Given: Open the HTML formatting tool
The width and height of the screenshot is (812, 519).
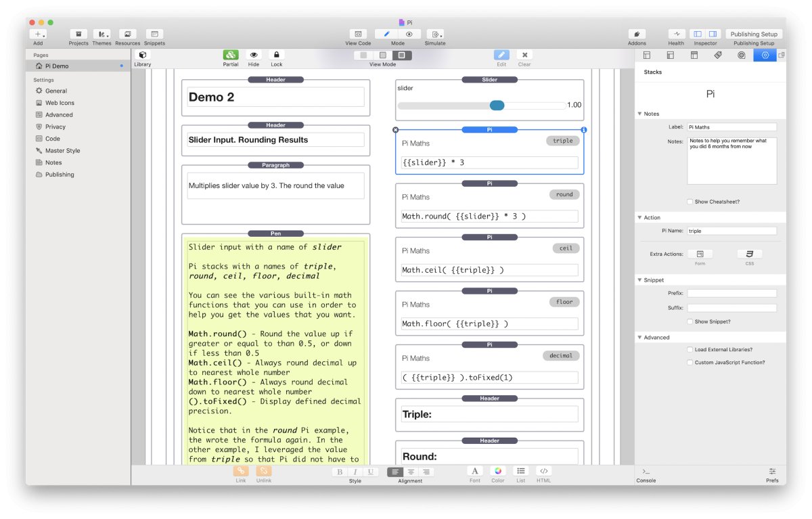Looking at the screenshot, I should tap(544, 472).
